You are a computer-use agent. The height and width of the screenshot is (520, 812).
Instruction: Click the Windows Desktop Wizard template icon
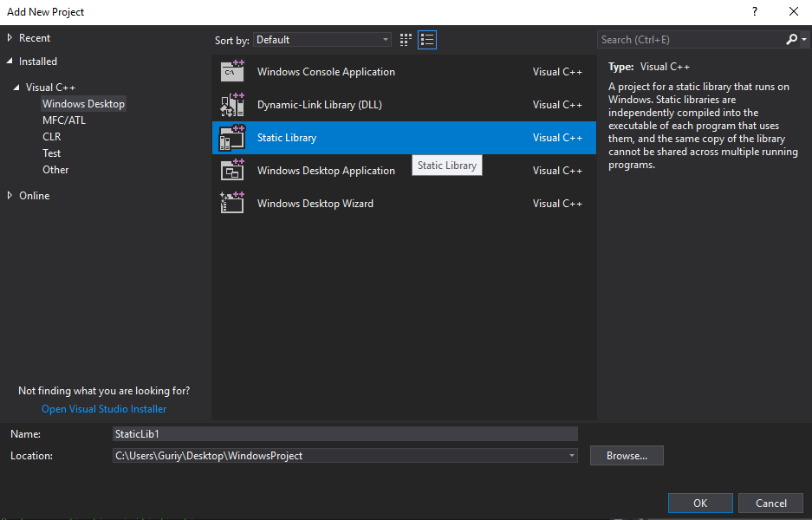coord(232,204)
